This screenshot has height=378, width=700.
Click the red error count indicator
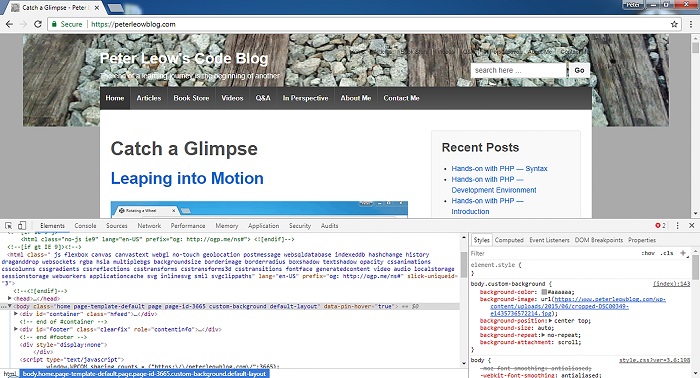pyautogui.click(x=661, y=226)
